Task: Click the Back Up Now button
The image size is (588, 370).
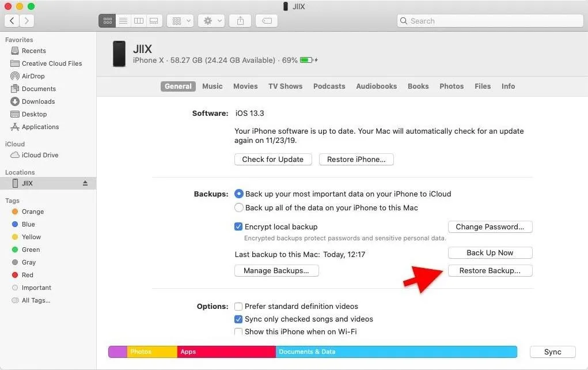Action: click(x=490, y=253)
